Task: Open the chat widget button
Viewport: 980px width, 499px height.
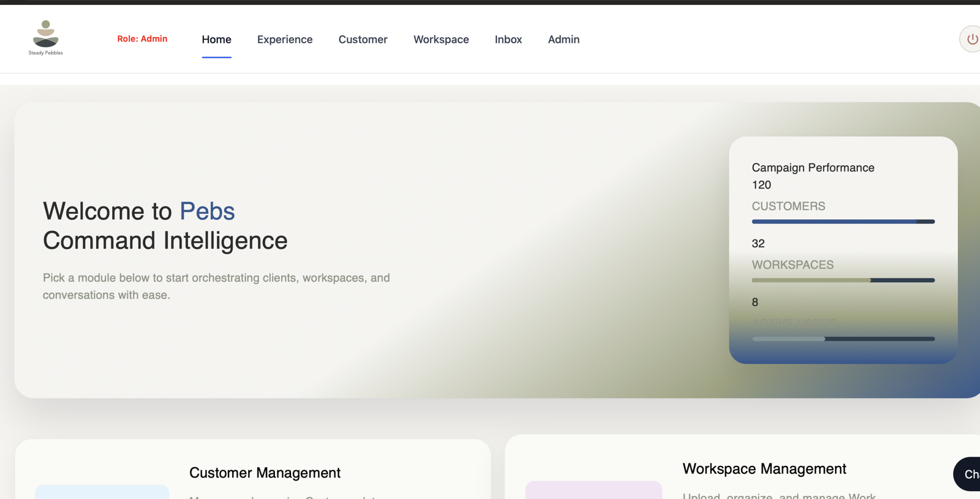Action: point(968,474)
